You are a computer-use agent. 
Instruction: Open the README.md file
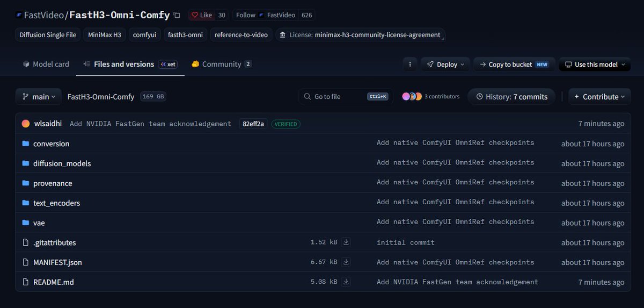[x=53, y=282]
